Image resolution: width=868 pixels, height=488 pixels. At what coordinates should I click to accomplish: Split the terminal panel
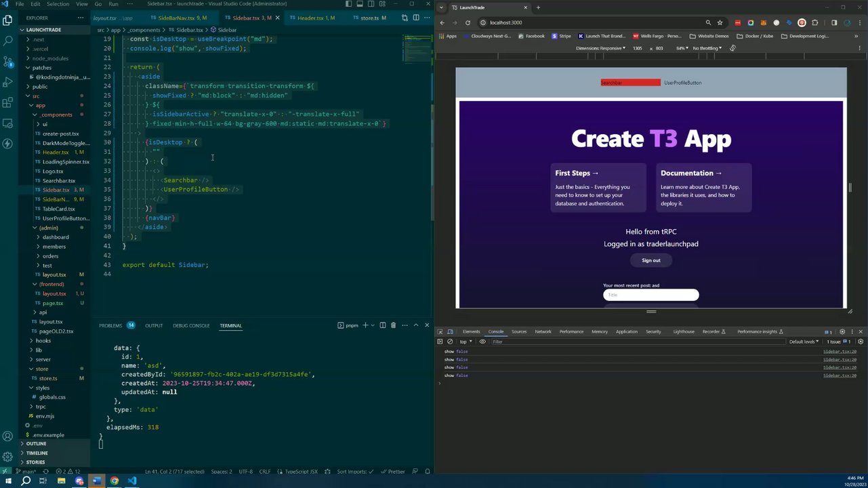click(382, 325)
